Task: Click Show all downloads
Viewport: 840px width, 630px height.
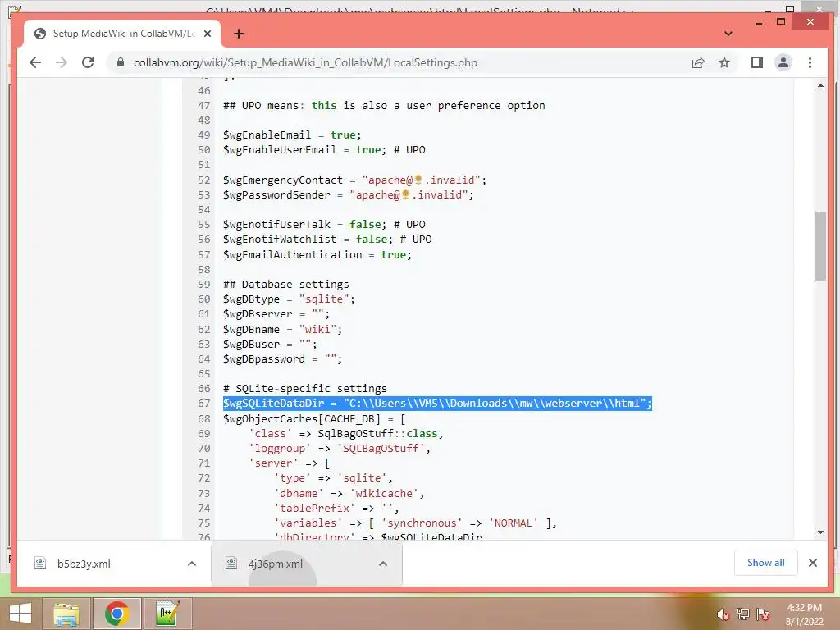Action: tap(765, 563)
